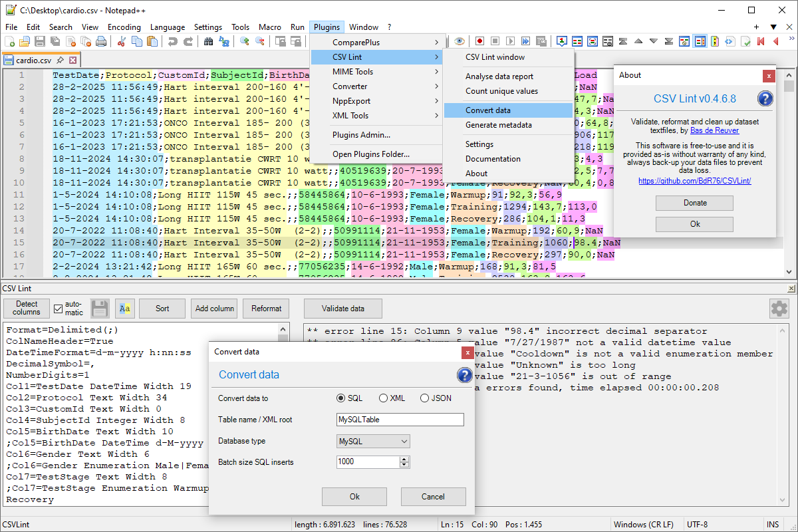Click the Play macro icon
Screen dimensions: 798x532
click(510, 41)
